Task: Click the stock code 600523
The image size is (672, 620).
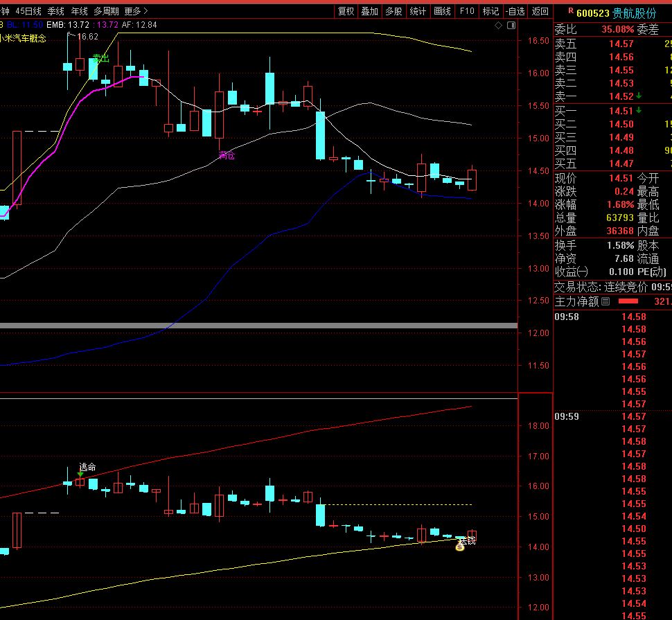Action: (593, 13)
